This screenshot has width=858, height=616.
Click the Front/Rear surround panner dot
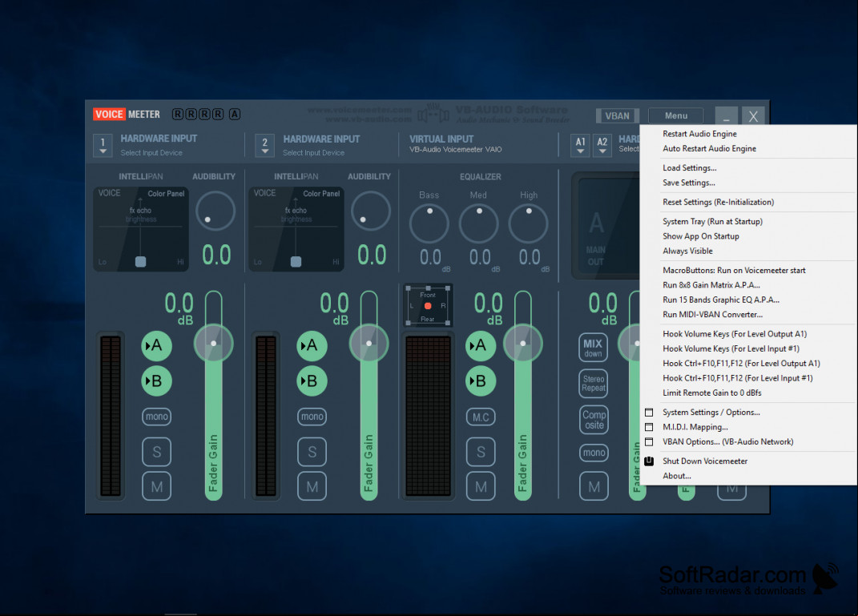(428, 306)
